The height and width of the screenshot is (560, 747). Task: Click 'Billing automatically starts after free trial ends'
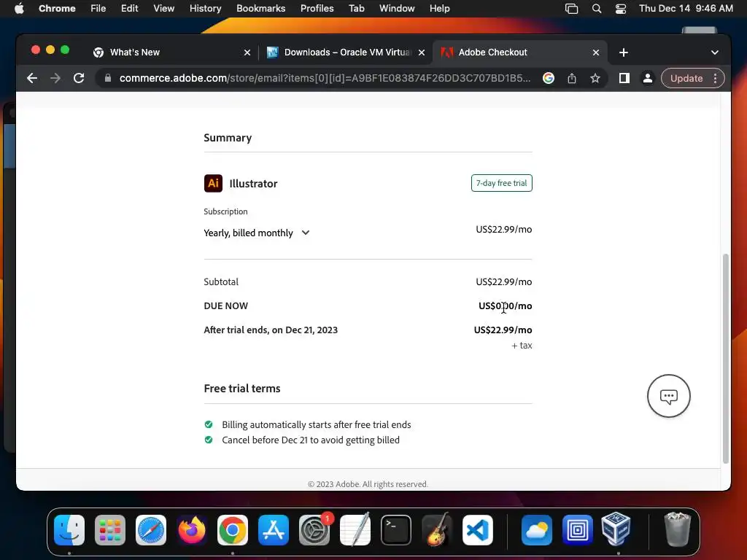coord(317,425)
